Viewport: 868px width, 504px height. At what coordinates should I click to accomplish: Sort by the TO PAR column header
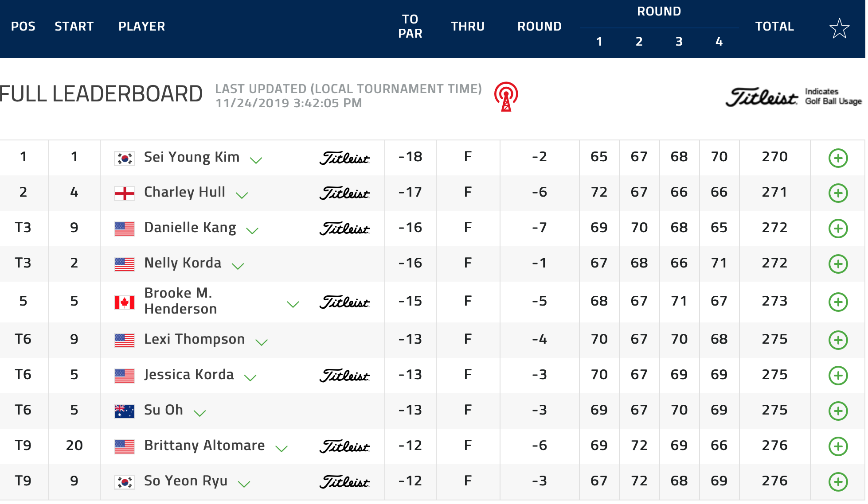tap(410, 26)
